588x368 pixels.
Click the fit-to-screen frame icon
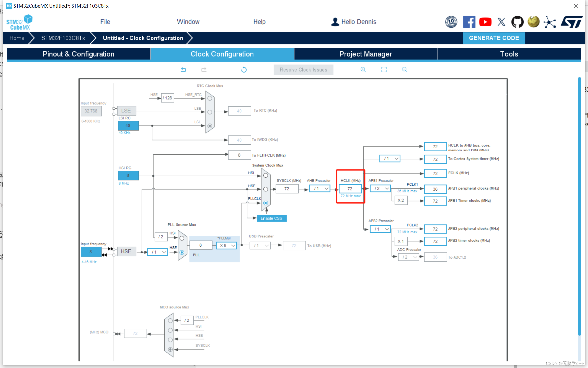click(x=384, y=70)
